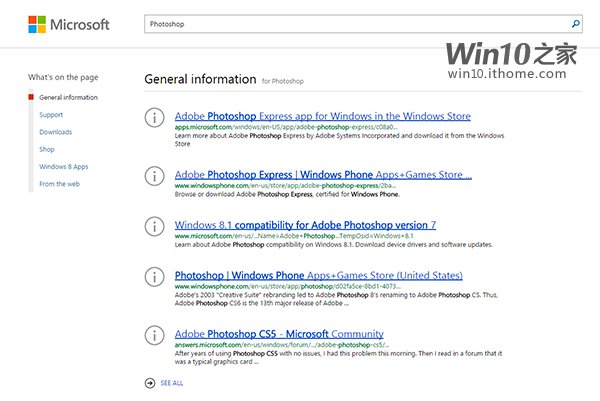Viewport: 600px width, 401px height.
Task: Jump to the Support section
Action: [51, 115]
